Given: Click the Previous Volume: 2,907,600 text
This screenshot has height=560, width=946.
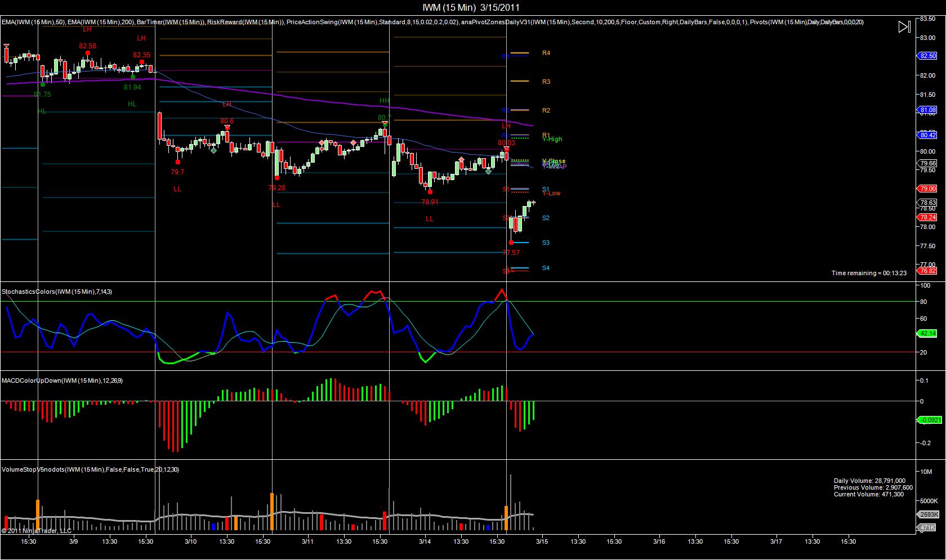Looking at the screenshot, I should tap(873, 487).
